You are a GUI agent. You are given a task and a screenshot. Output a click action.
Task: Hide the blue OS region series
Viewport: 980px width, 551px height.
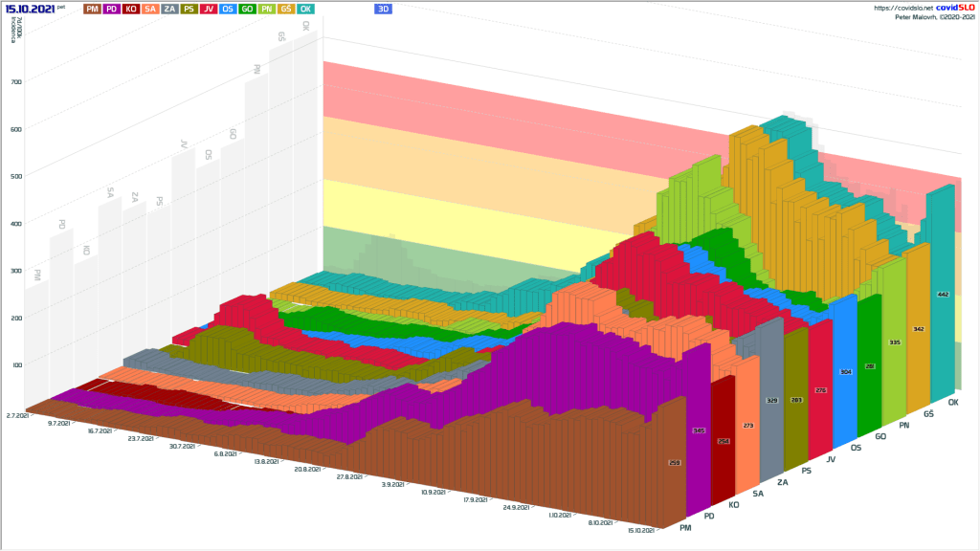(x=228, y=9)
